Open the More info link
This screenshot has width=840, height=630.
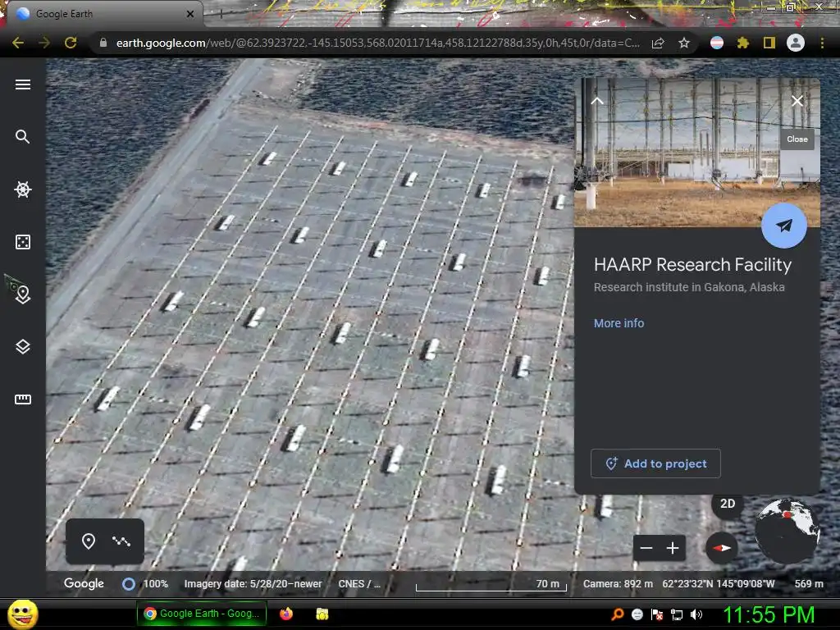coord(619,323)
